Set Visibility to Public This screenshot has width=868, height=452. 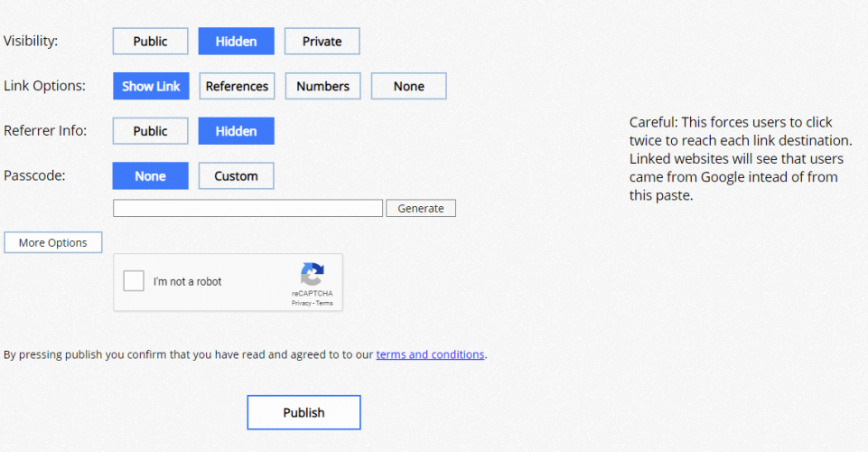point(150,41)
